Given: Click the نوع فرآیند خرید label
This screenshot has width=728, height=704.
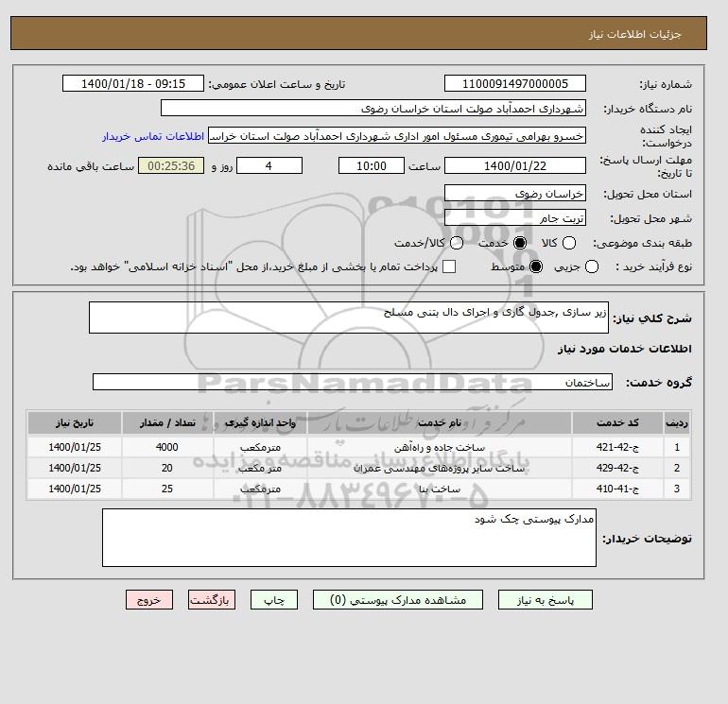Looking at the screenshot, I should (653, 266).
